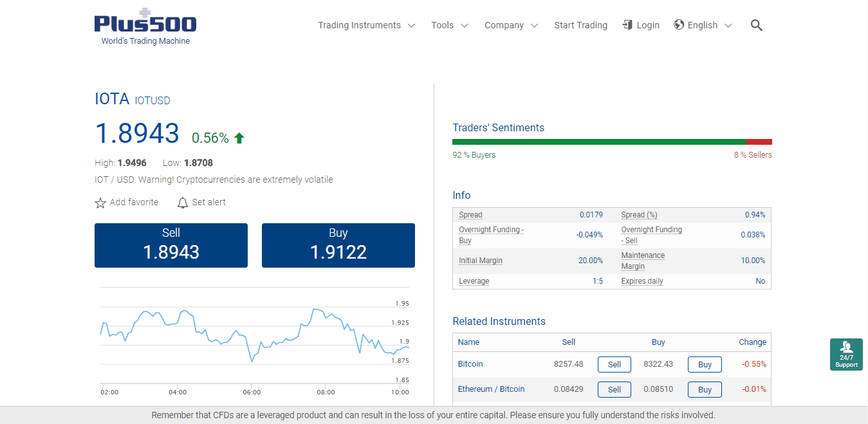The image size is (868, 424).
Task: Click the Login door icon
Action: 627,25
